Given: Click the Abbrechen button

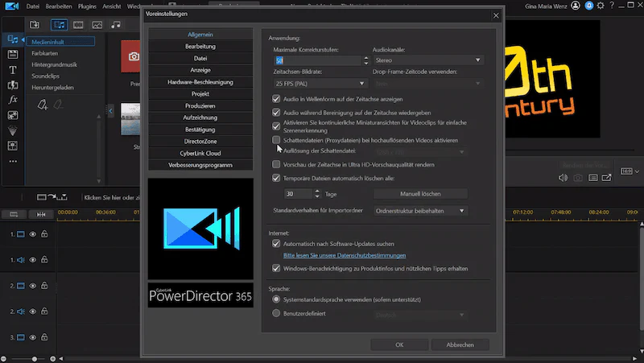Looking at the screenshot, I should [460, 344].
